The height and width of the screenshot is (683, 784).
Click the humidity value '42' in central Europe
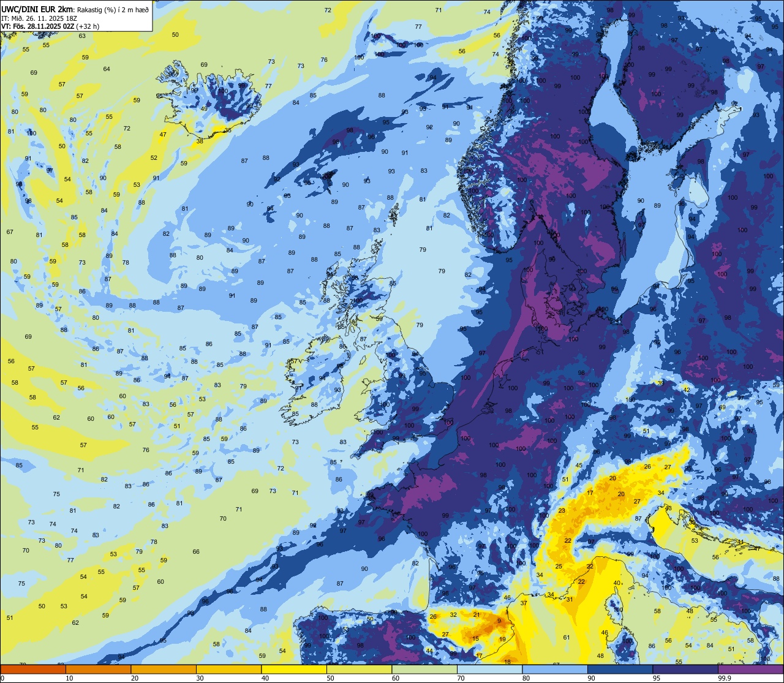687,390
